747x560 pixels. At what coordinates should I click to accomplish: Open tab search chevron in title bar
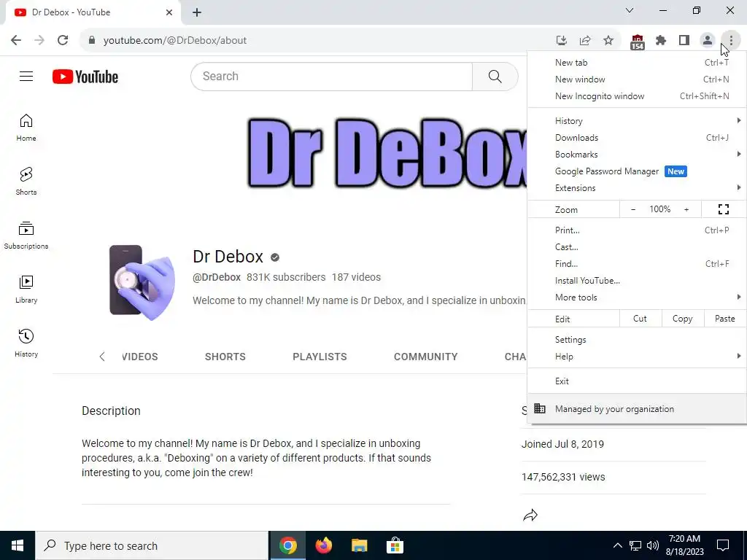(630, 10)
